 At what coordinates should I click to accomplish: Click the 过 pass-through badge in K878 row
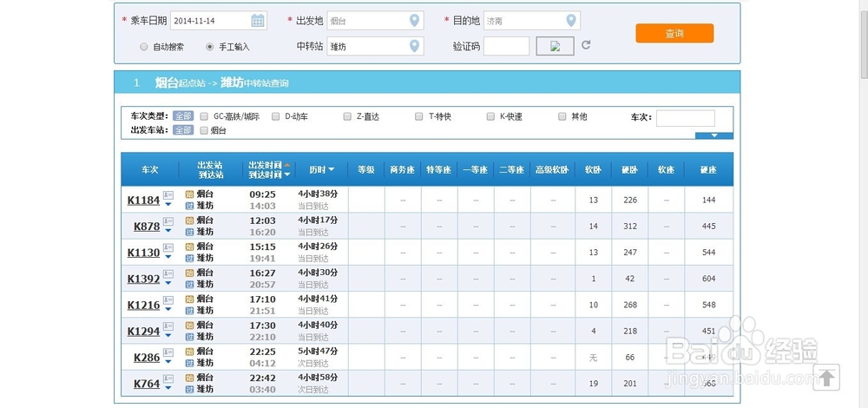point(189,232)
